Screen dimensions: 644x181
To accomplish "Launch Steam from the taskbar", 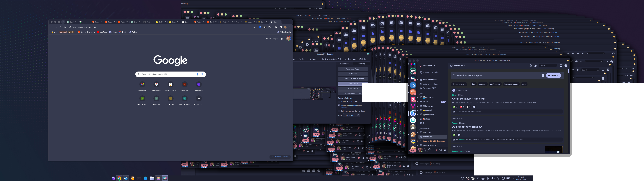I will tap(126, 178).
